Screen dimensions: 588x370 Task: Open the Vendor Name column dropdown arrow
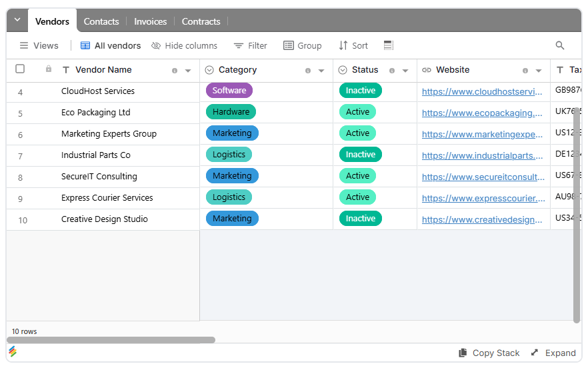(188, 71)
